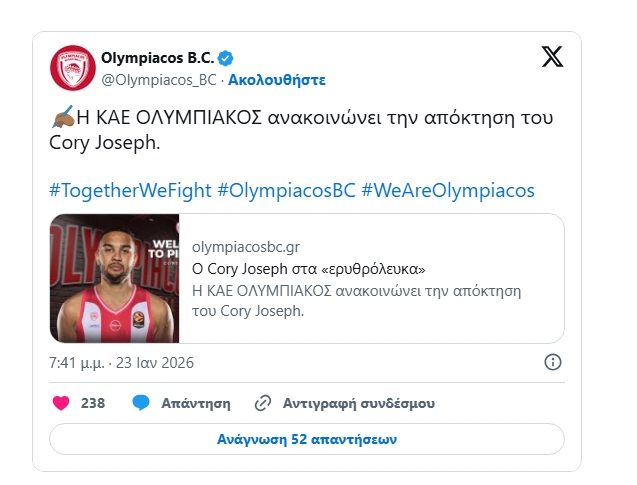Click the copy link chain icon
The image size is (637, 485).
point(263,404)
